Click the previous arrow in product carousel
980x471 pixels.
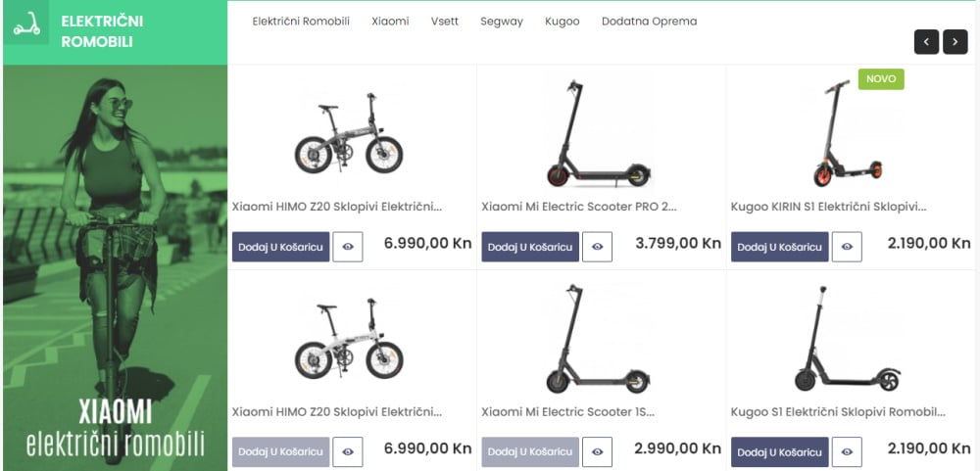point(926,41)
